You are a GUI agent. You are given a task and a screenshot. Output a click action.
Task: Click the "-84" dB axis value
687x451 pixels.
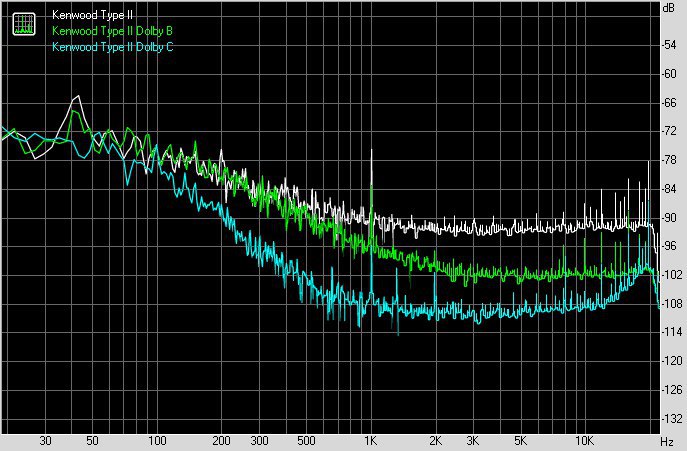click(x=669, y=189)
